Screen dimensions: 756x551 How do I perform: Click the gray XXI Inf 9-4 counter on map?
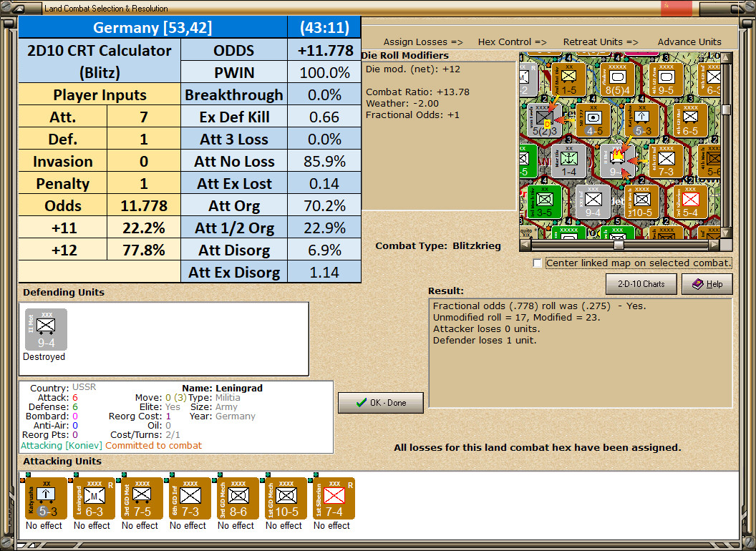593,202
